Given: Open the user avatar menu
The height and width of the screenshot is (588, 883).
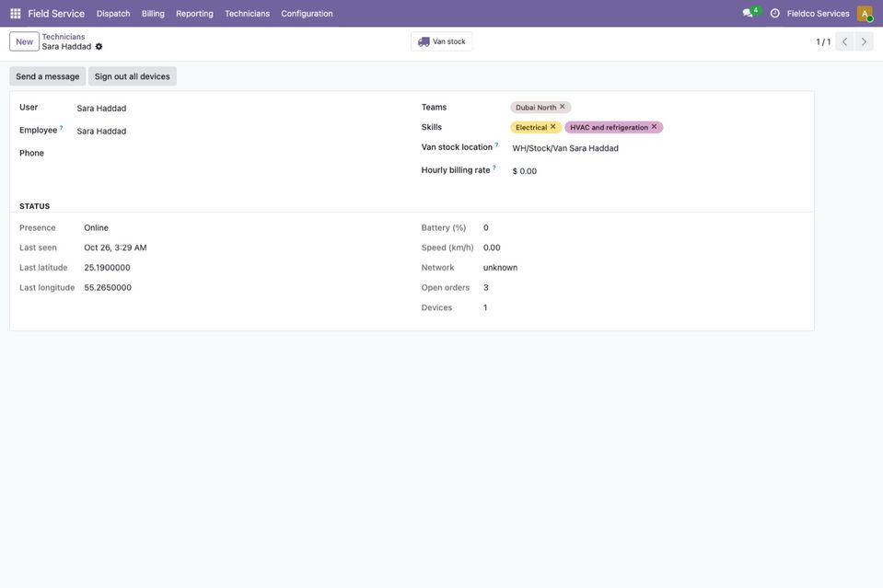Looking at the screenshot, I should (865, 14).
